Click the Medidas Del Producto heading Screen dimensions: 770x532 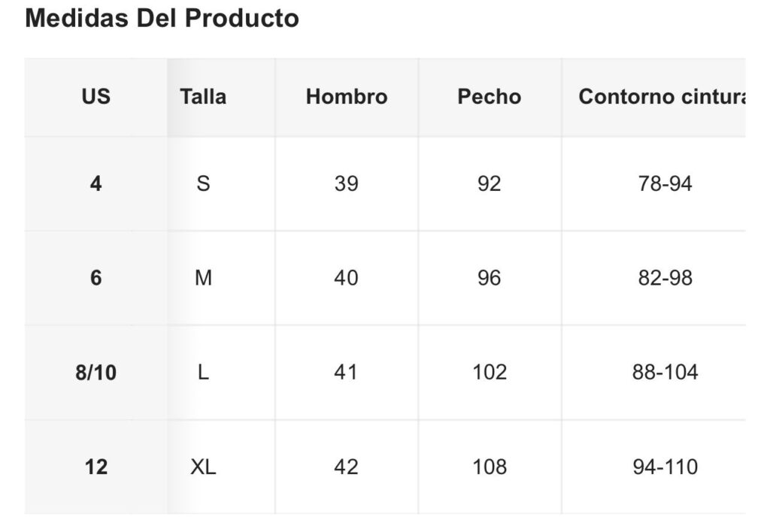pyautogui.click(x=162, y=19)
